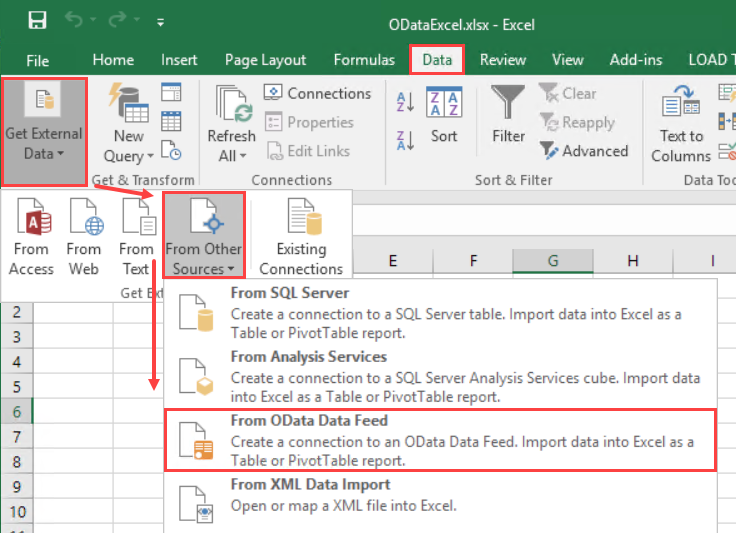The width and height of the screenshot is (736, 533).
Task: Click Reapply filter button
Action: pos(577,122)
